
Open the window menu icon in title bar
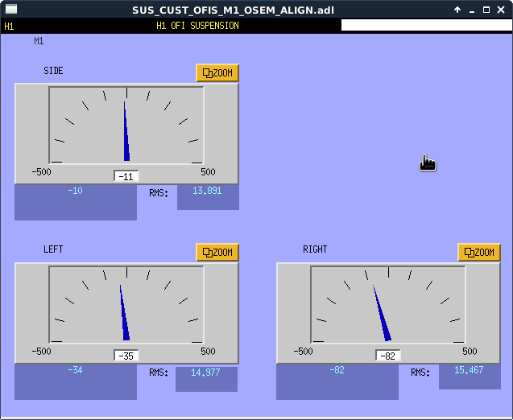click(11, 9)
